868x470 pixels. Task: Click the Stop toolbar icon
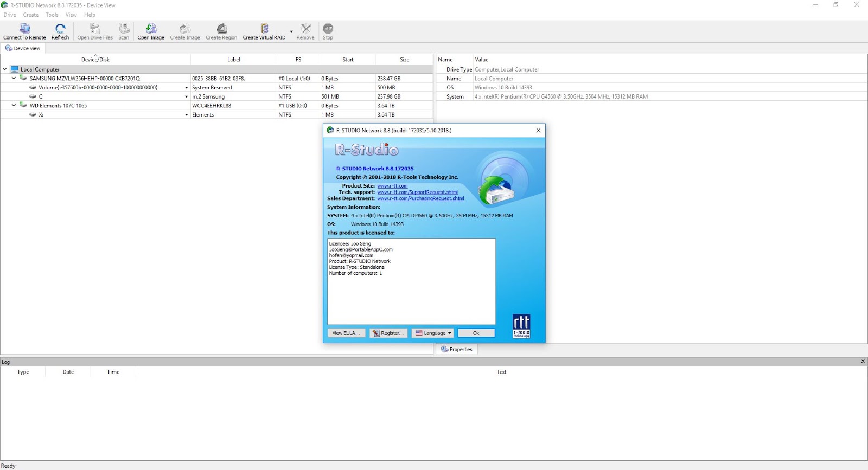tap(328, 31)
